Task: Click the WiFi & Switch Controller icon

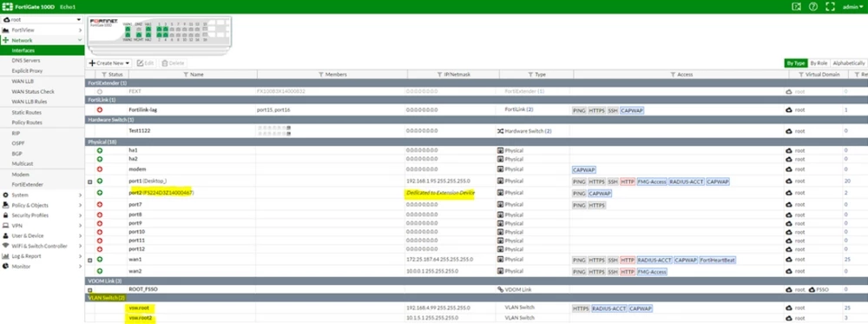Action: tap(6, 246)
